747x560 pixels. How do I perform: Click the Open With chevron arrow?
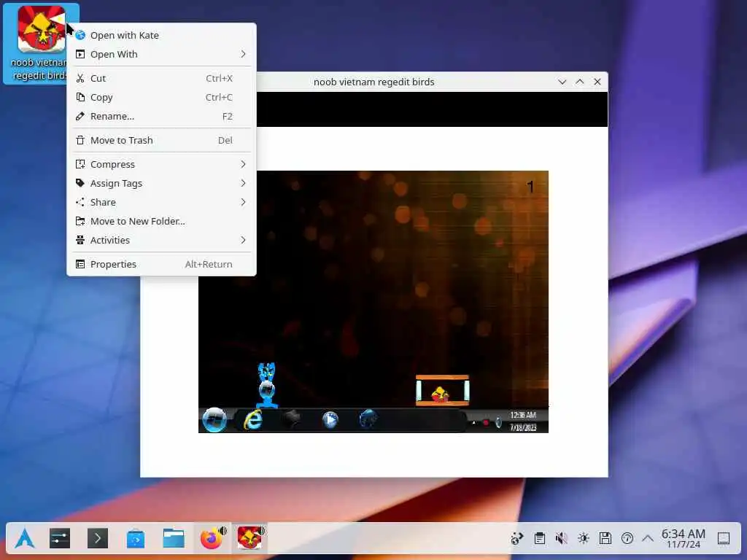point(243,54)
